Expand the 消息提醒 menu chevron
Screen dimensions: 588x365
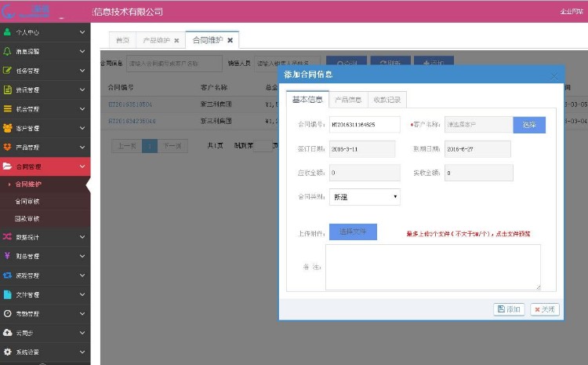[x=82, y=51]
